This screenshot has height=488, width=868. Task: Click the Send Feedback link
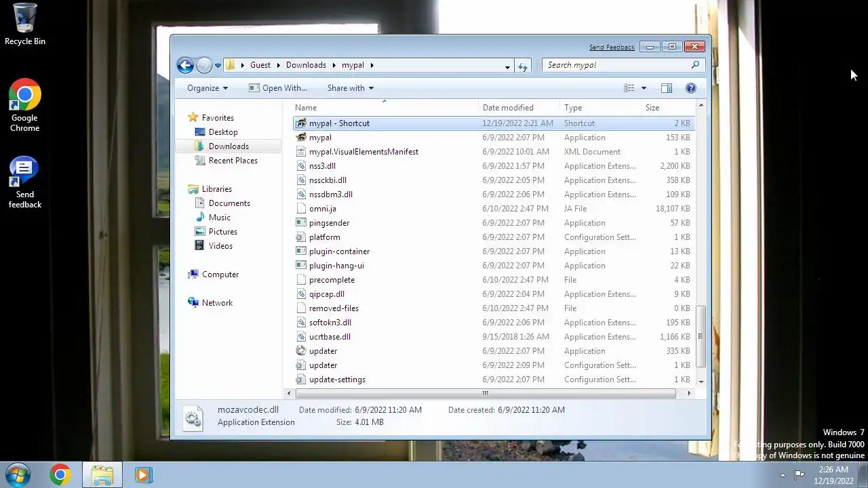[612, 47]
